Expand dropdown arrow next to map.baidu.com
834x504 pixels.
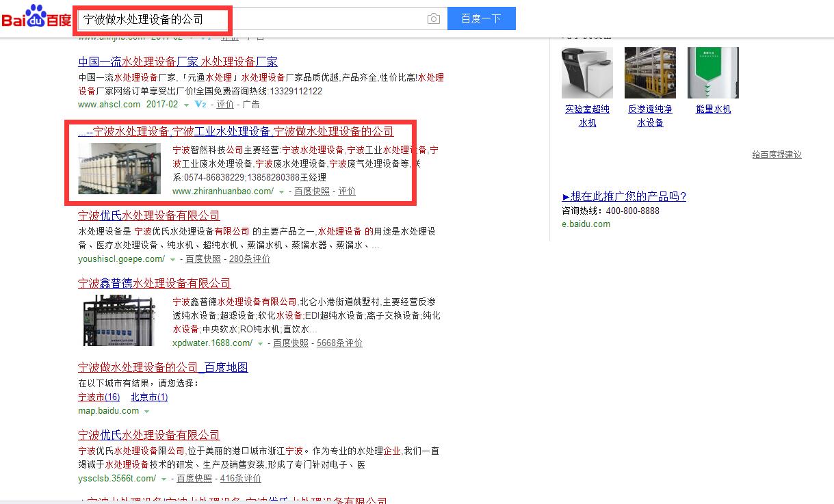click(146, 412)
